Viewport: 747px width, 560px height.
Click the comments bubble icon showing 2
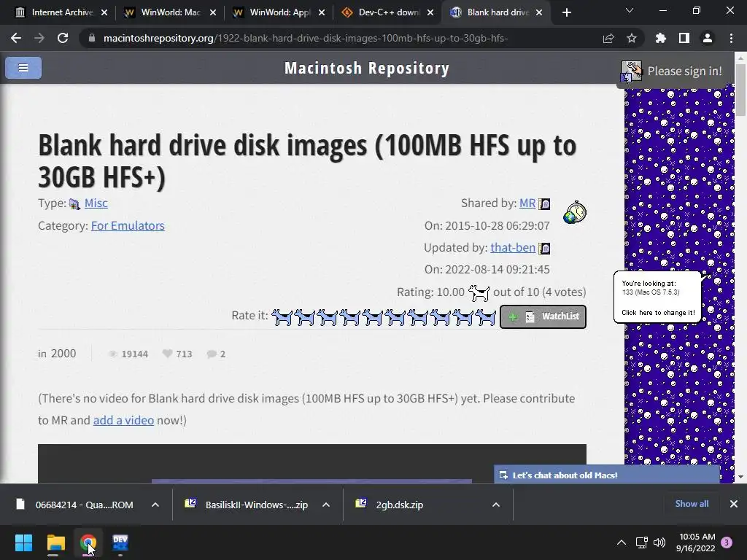212,354
